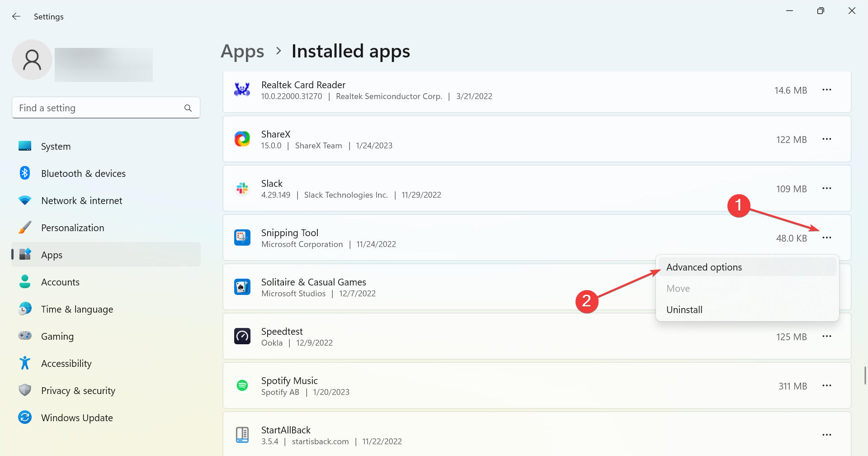Click the Time & language globe icon
The height and width of the screenshot is (456, 868).
25,309
